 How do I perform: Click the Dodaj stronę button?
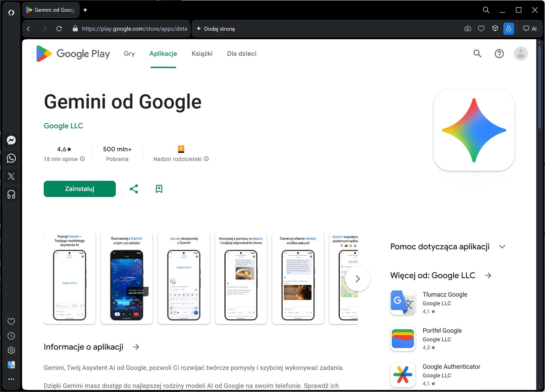point(216,29)
